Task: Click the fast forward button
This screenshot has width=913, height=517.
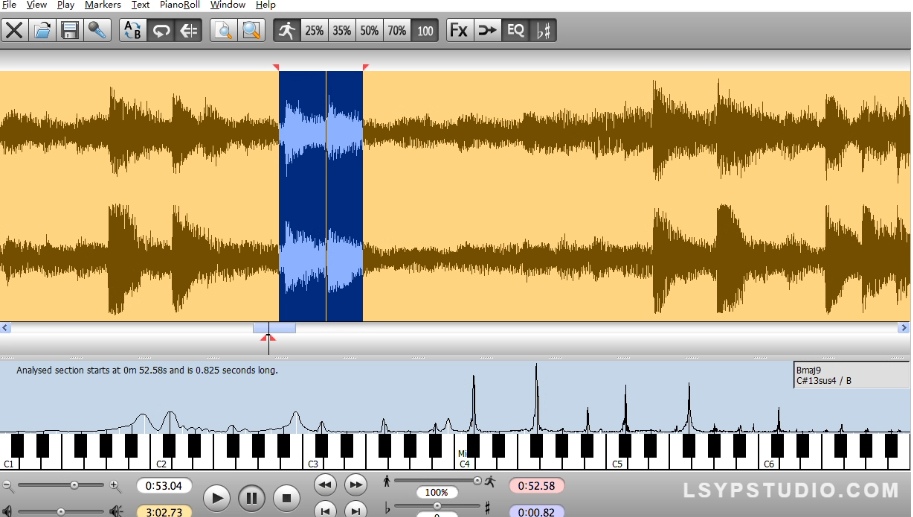Action: tap(355, 484)
